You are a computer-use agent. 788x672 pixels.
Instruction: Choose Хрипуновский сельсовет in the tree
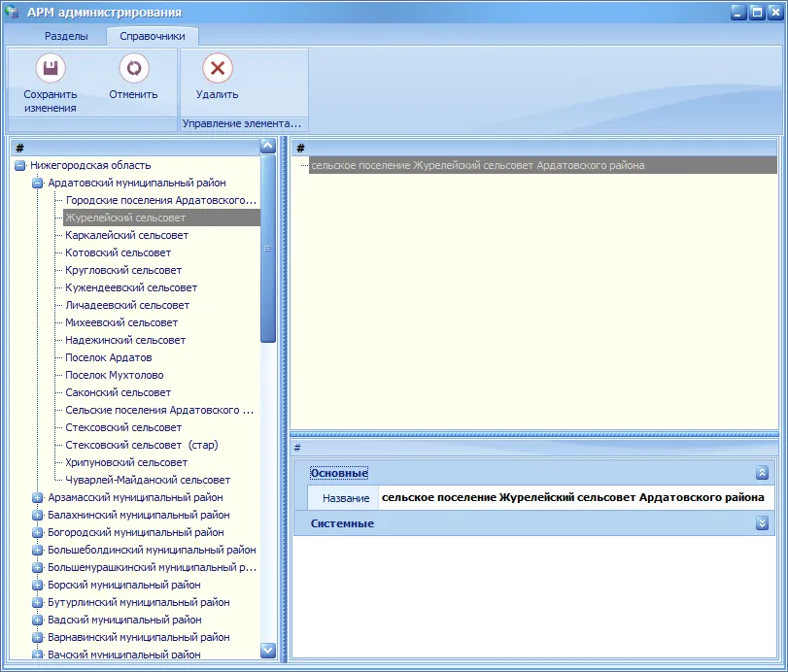pos(126,462)
